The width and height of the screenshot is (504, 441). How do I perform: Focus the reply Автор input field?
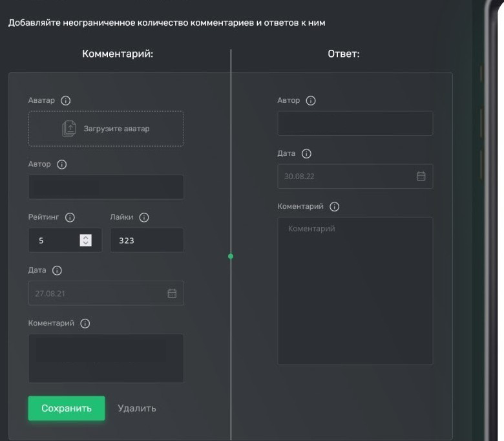pos(355,124)
